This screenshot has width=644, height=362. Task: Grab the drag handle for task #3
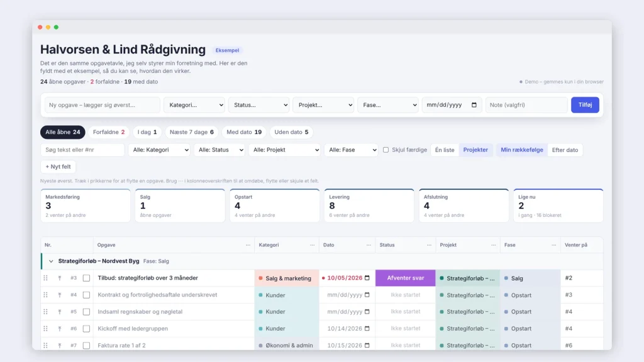tap(45, 278)
